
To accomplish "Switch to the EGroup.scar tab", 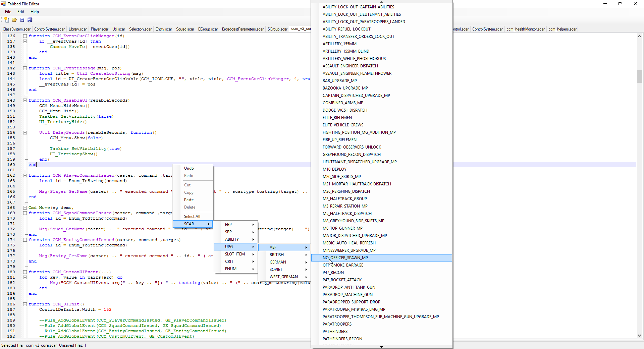I will 208,29.
